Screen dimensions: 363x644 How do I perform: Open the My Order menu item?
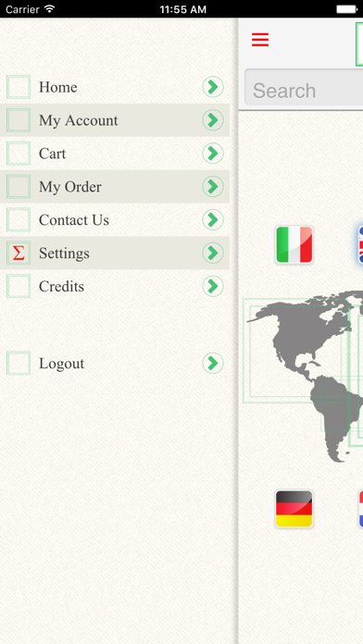[x=115, y=187]
